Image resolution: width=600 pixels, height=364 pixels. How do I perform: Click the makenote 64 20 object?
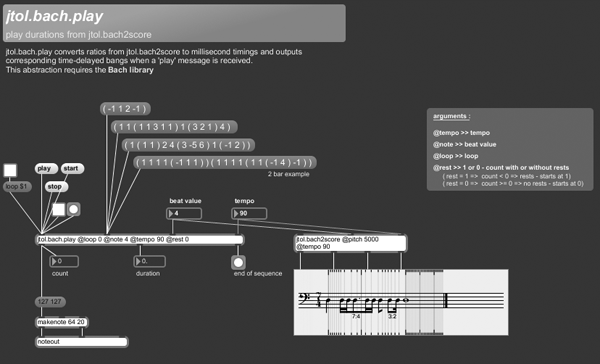pyautogui.click(x=62, y=322)
